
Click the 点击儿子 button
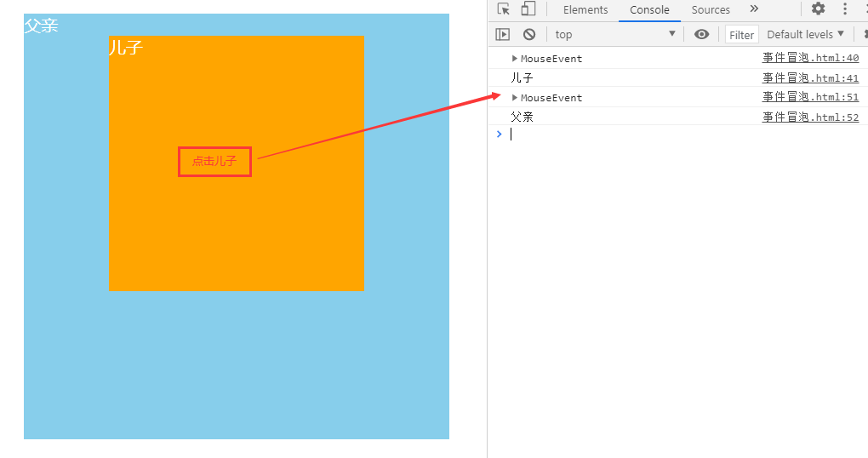tap(214, 162)
